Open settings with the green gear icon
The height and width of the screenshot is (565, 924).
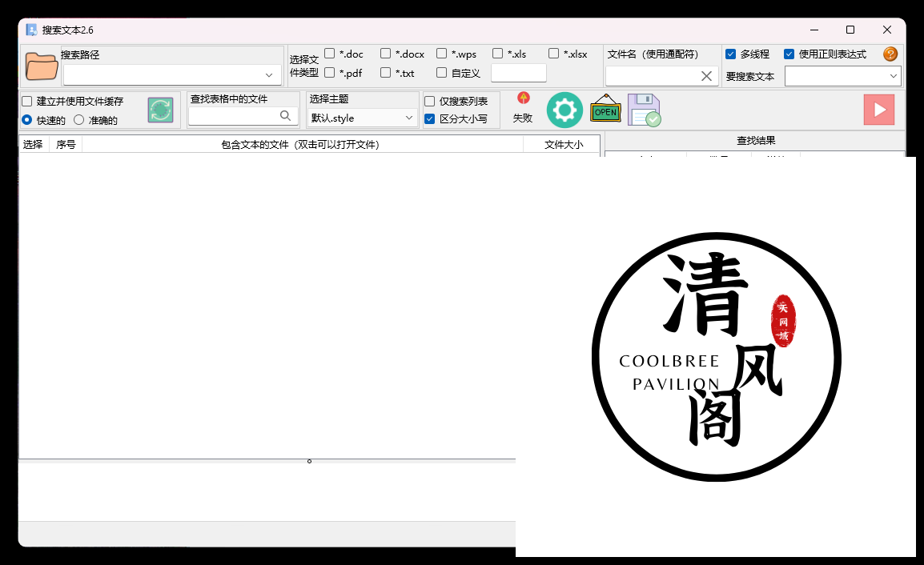(x=564, y=110)
